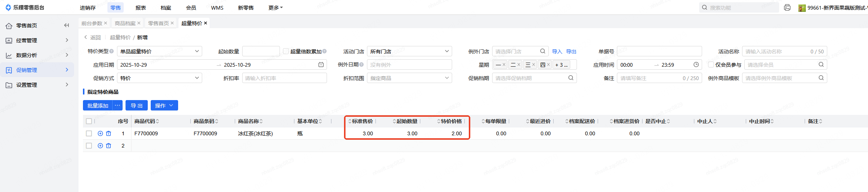
Task: Click the delete trash icon in row 2
Action: 108,146
